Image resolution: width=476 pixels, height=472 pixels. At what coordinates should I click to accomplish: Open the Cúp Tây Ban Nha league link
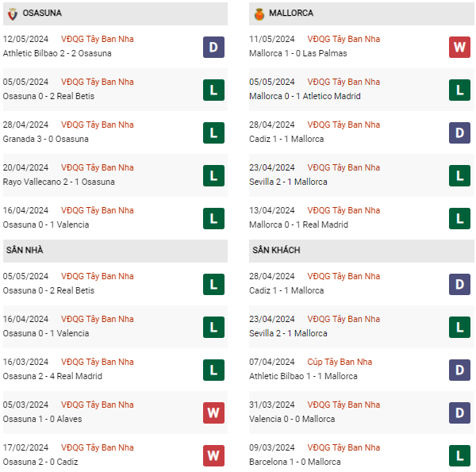343,362
